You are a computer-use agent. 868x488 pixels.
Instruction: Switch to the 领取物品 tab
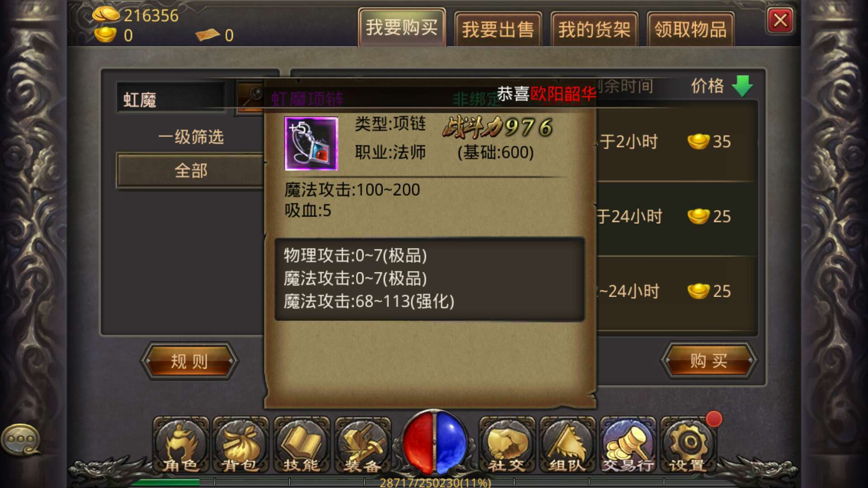coord(690,29)
